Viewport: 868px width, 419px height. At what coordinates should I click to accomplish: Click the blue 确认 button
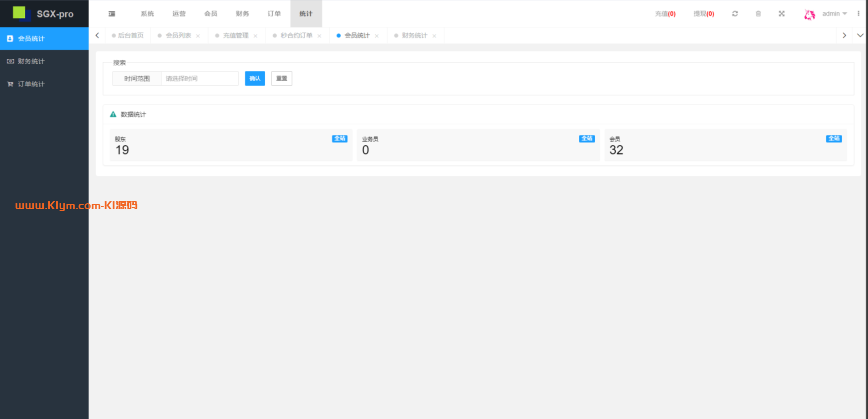(x=255, y=79)
